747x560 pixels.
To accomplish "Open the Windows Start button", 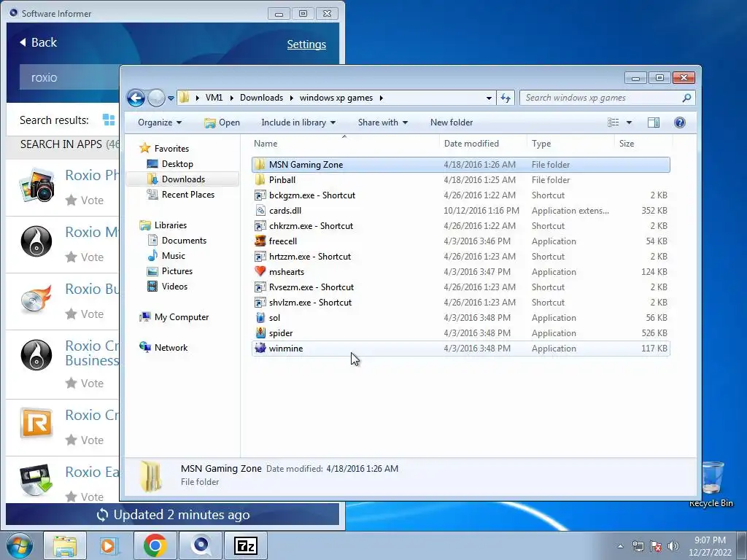I will 20,545.
